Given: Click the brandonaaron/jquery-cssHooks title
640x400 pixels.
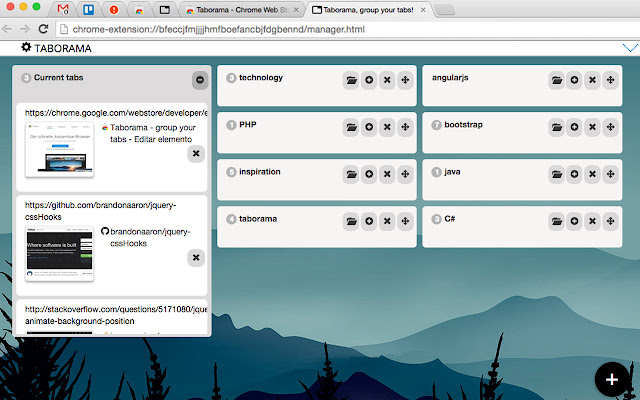Looking at the screenshot, I should [x=150, y=238].
